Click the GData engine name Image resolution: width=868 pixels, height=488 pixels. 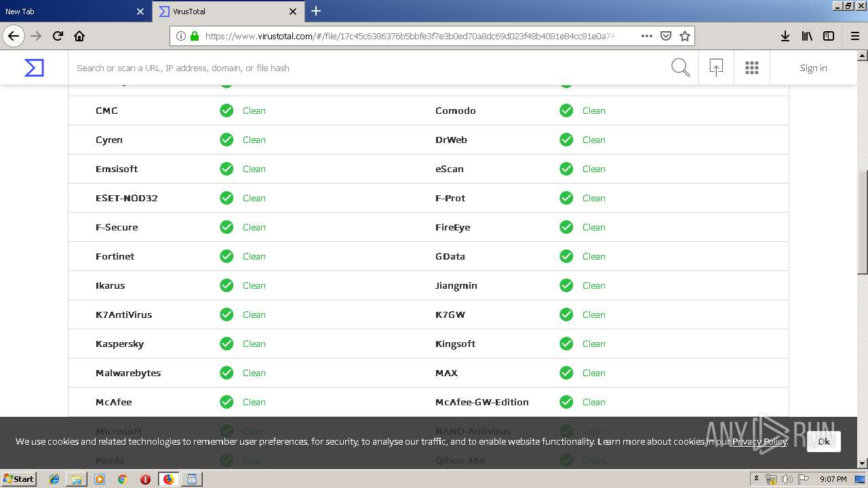pyautogui.click(x=450, y=256)
